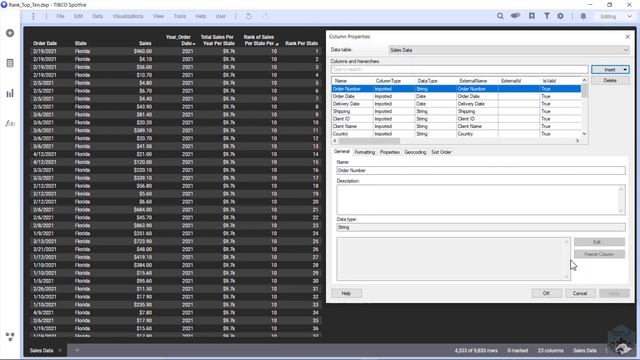The height and width of the screenshot is (360, 640).
Task: Close the Sales Data page tab
Action: (60, 350)
